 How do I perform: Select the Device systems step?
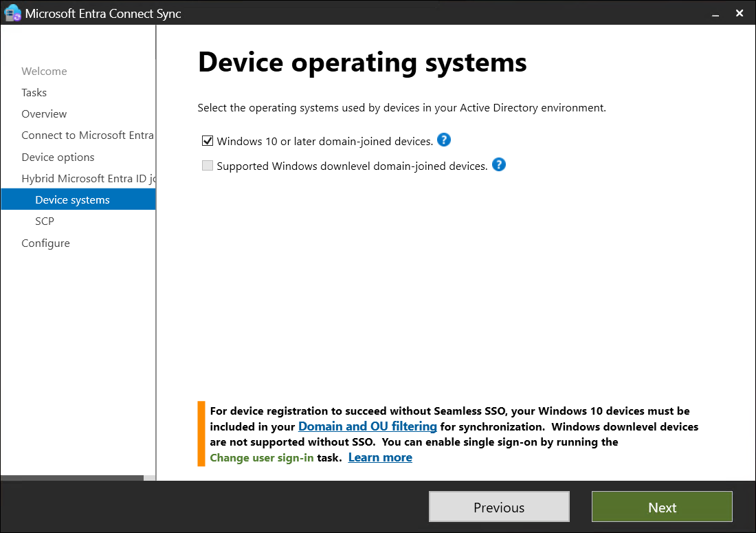(72, 199)
